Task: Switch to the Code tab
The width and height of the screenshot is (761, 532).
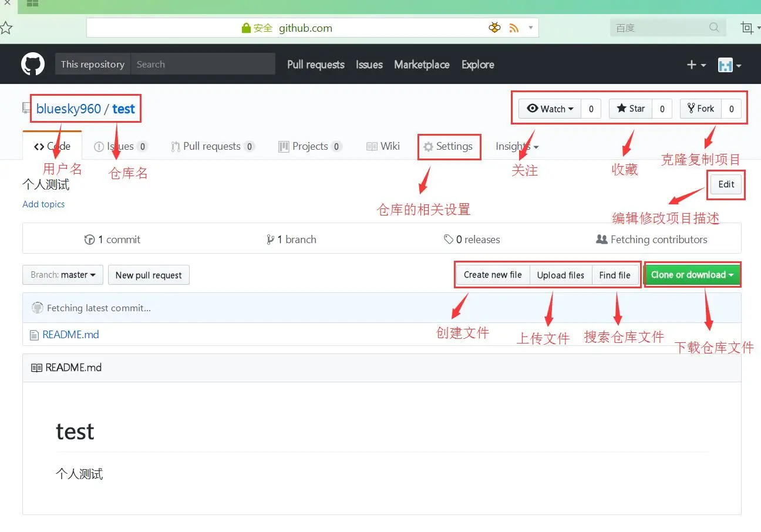Action: point(52,146)
